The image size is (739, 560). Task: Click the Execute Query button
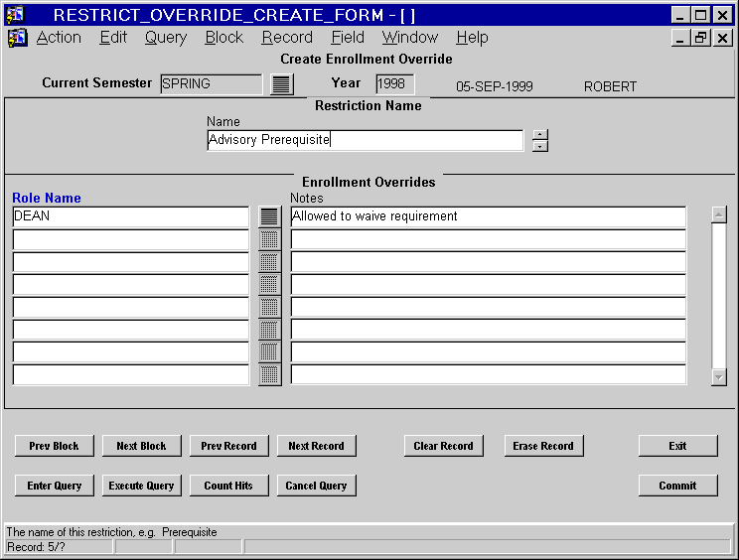[x=141, y=486]
